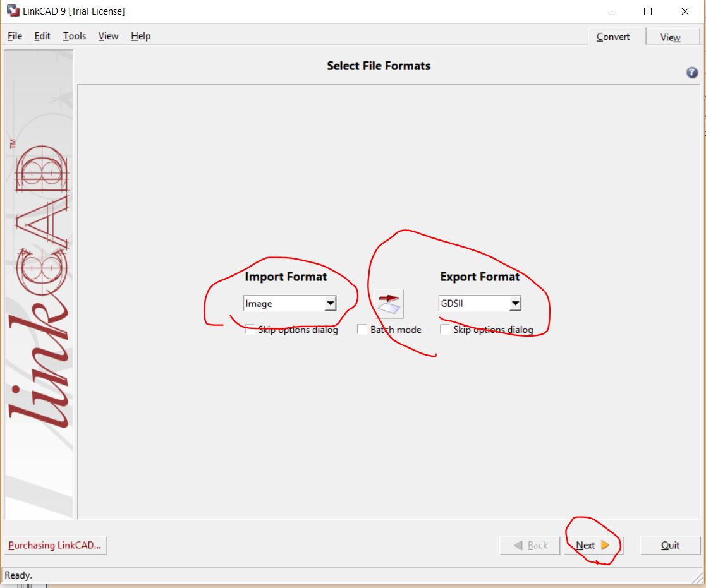Click the LinkCAD logo sidebar banner
706x588 pixels.
click(39, 284)
